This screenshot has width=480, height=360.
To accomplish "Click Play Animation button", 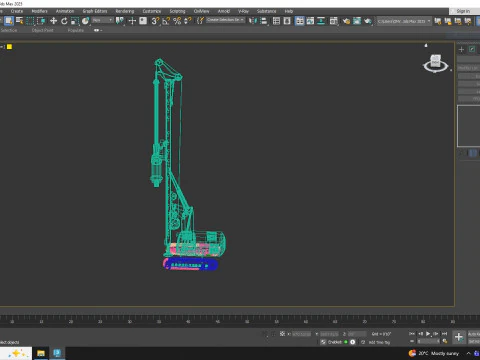I will coord(428,334).
